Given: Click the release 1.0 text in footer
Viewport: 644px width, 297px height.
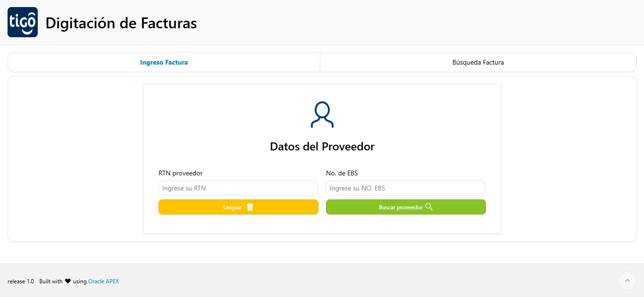Looking at the screenshot, I should (21, 281).
